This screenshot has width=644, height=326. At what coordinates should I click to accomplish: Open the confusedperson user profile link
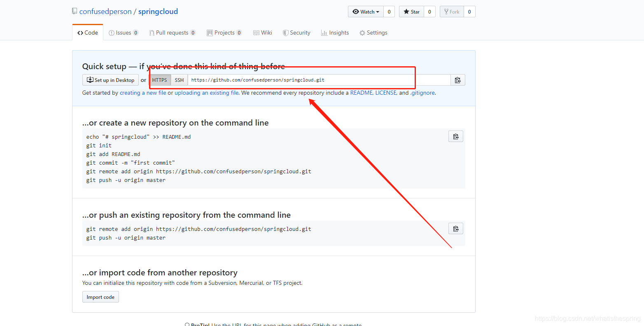pyautogui.click(x=105, y=12)
